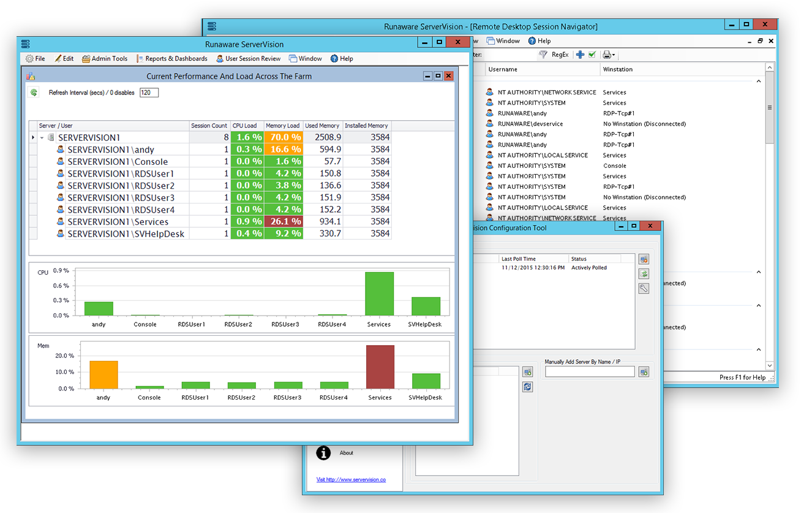
Task: Click the blue refresh icon in Configuration Tool
Action: [528, 387]
